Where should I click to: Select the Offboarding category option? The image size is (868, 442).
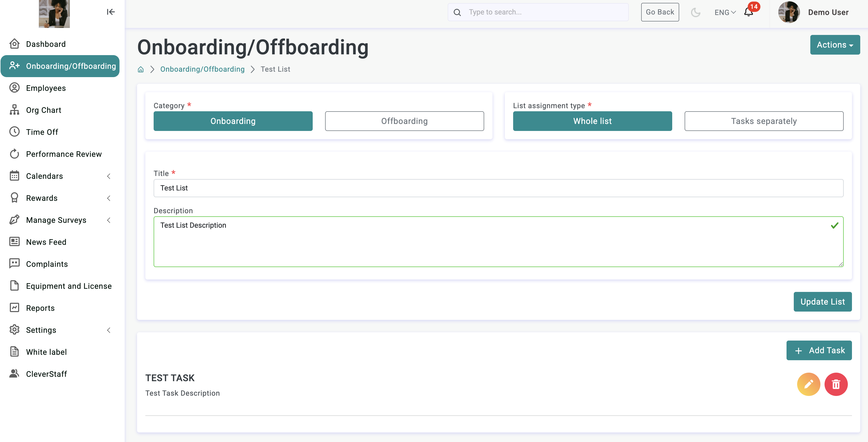404,121
